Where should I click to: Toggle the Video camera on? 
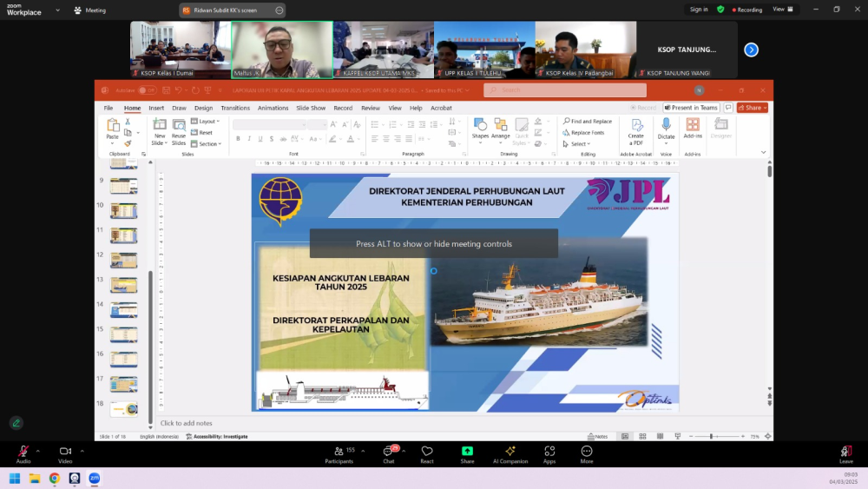coord(65,454)
